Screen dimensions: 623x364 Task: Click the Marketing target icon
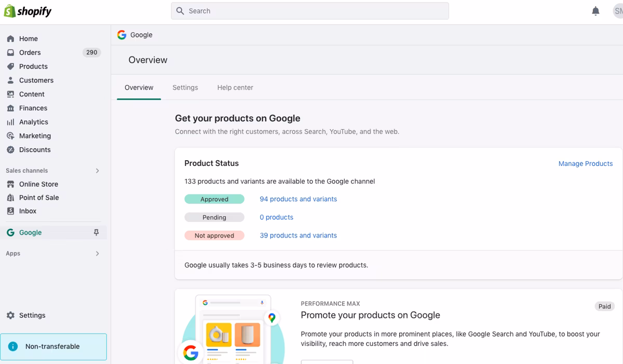pos(10,136)
